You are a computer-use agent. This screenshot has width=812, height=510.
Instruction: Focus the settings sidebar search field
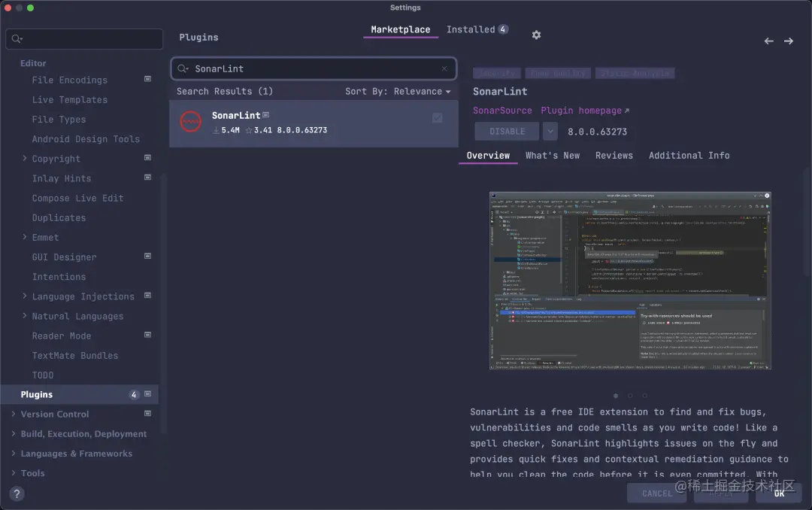[84, 39]
